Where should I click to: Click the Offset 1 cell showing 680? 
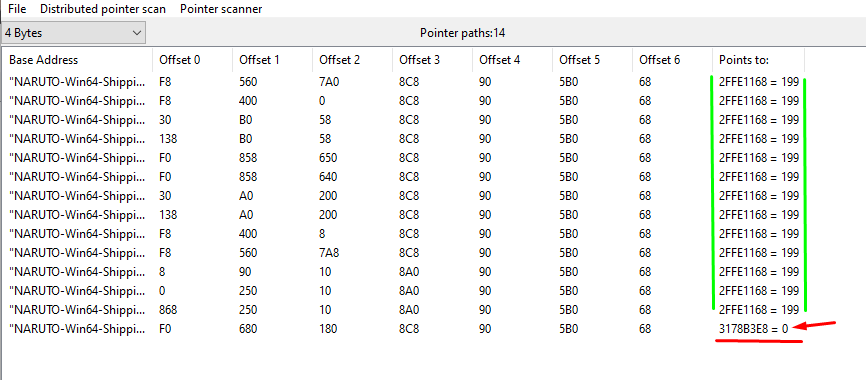pyautogui.click(x=248, y=329)
